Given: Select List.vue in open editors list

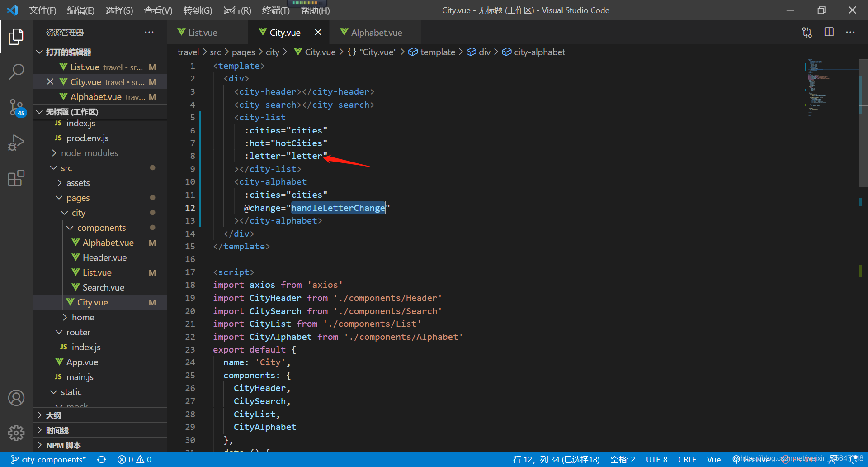Looking at the screenshot, I should click(99, 67).
